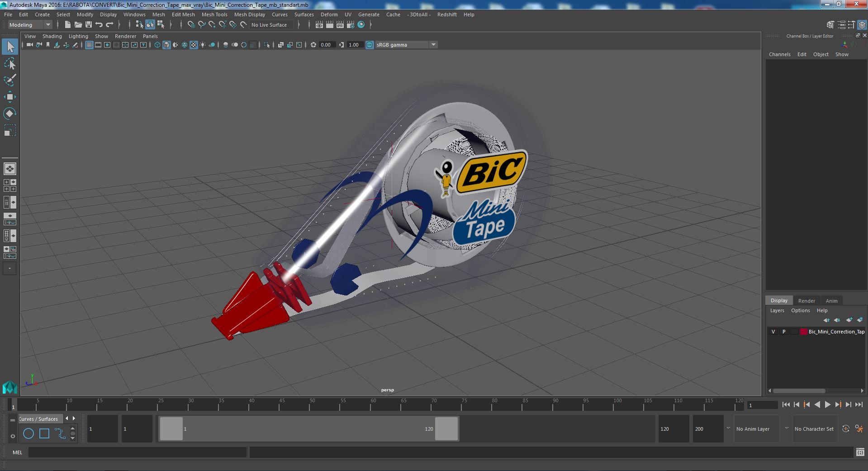Screen dimensions: 868x471
Task: Activate the Lasso select tool
Action: click(x=9, y=64)
